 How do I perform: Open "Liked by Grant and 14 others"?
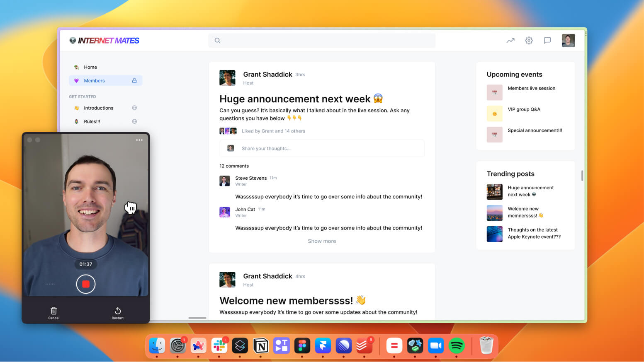[x=273, y=131]
